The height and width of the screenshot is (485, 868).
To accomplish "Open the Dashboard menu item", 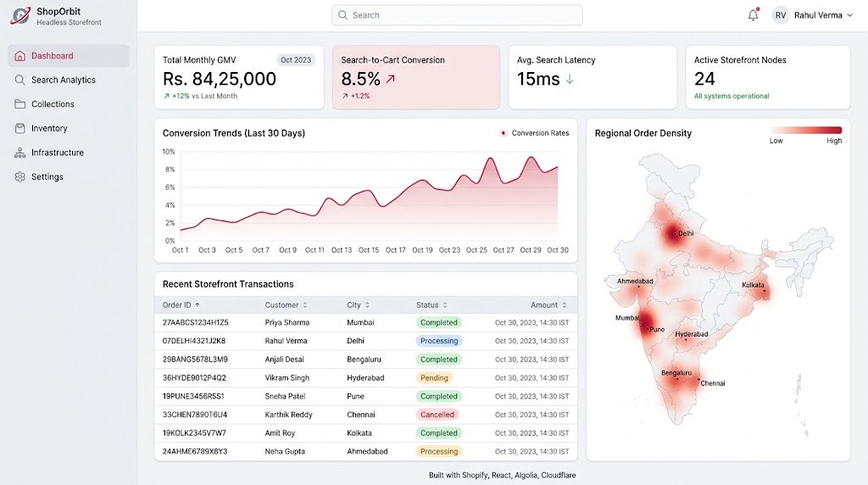I will (x=69, y=55).
